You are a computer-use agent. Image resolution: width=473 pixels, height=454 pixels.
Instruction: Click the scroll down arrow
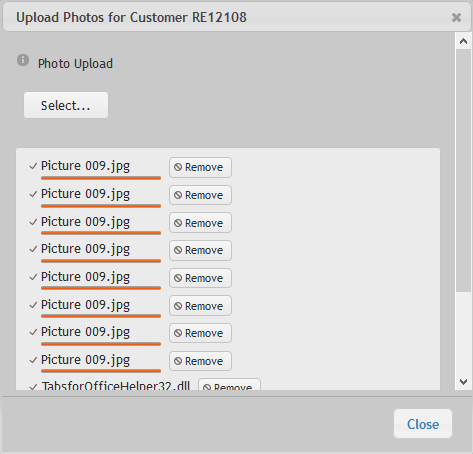(x=463, y=382)
